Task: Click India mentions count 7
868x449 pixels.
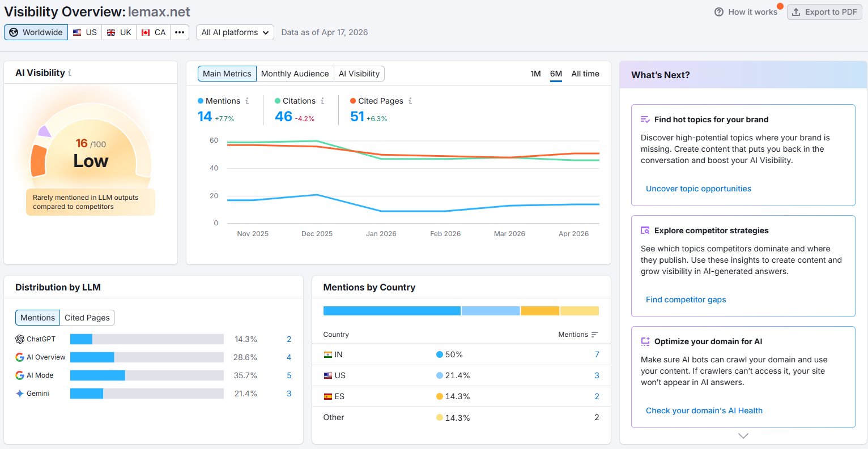Action: point(597,354)
